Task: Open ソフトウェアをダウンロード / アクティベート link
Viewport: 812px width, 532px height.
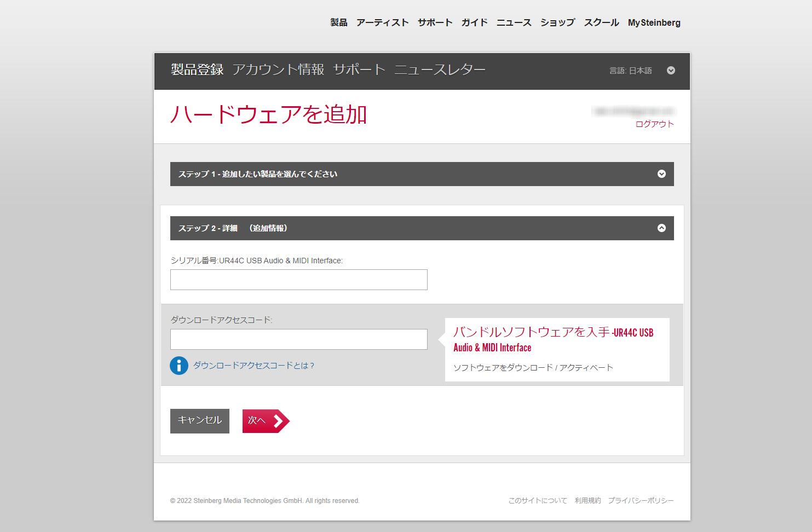Action: [x=533, y=368]
